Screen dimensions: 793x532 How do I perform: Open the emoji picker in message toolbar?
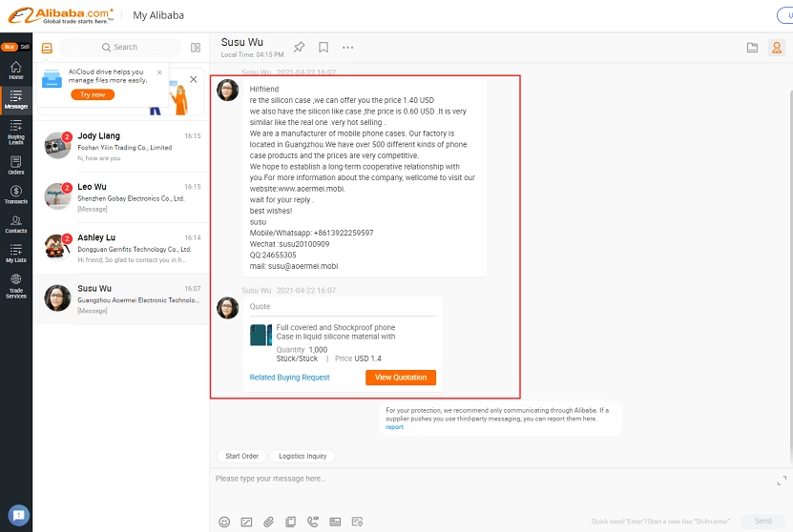click(224, 522)
